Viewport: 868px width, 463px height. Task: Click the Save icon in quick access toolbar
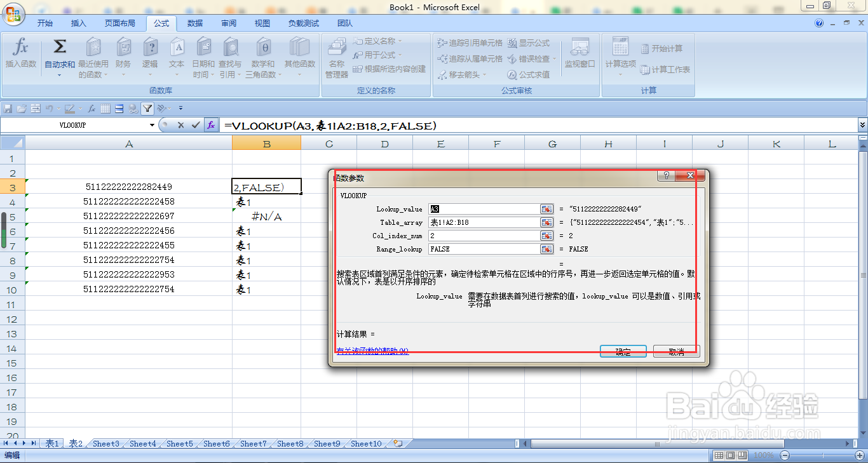[x=8, y=109]
